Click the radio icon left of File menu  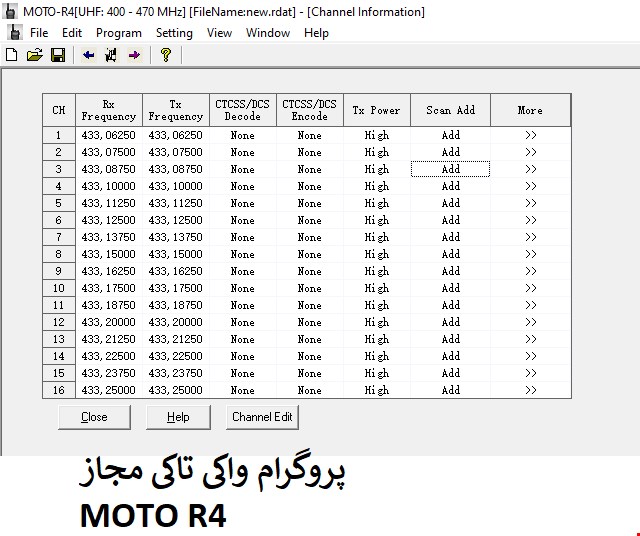[x=15, y=33]
